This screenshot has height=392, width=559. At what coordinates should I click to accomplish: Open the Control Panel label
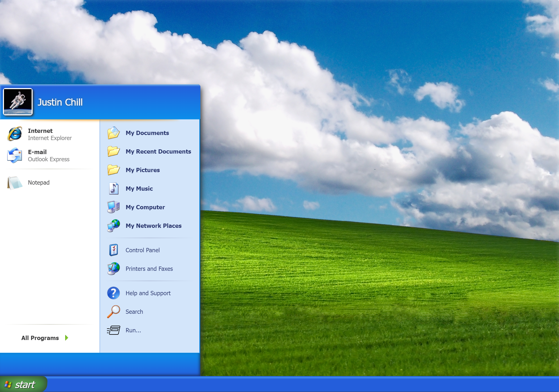click(x=143, y=250)
